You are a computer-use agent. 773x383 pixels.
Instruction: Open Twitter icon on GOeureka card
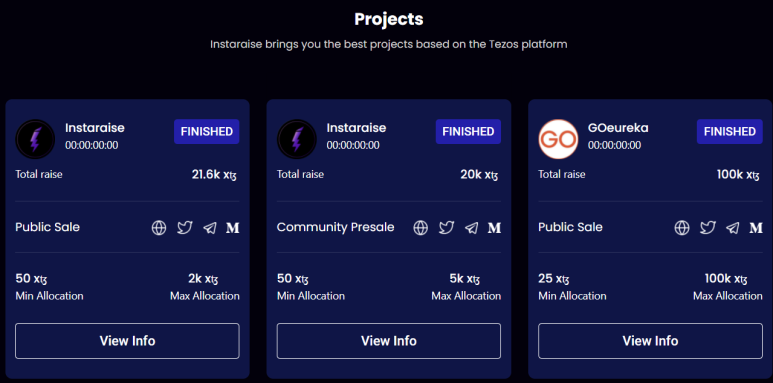707,228
